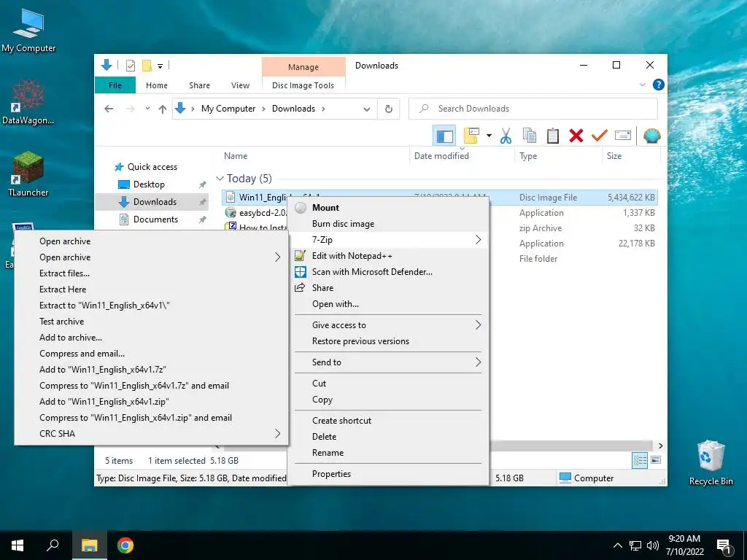Click the Copy pages toolbar icon
The image size is (747, 560).
click(530, 136)
